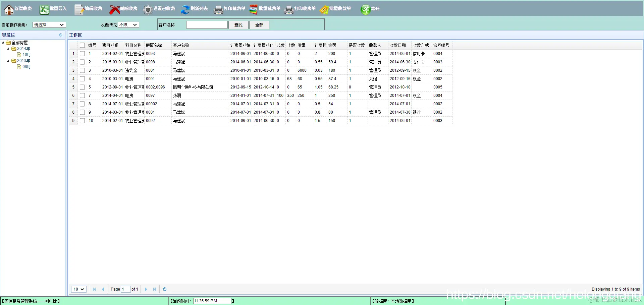Collapse navigation panel with double-chevron icon
This screenshot has width=644, height=305.
click(x=61, y=35)
